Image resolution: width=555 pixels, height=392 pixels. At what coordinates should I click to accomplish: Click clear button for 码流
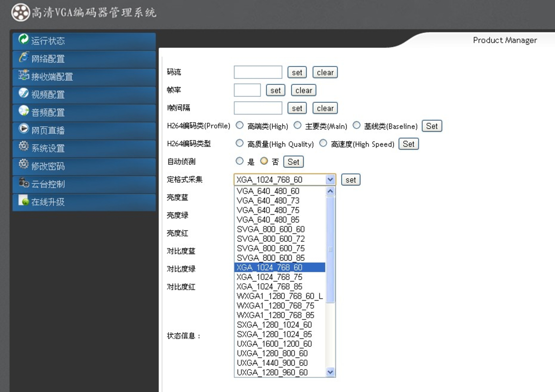tap(325, 72)
